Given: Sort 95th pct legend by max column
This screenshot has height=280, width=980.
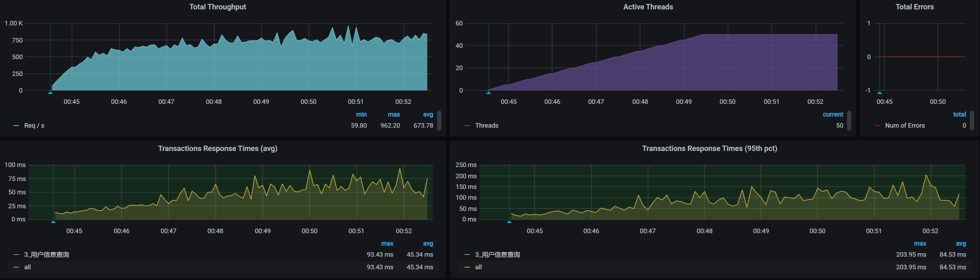Looking at the screenshot, I should click(920, 244).
